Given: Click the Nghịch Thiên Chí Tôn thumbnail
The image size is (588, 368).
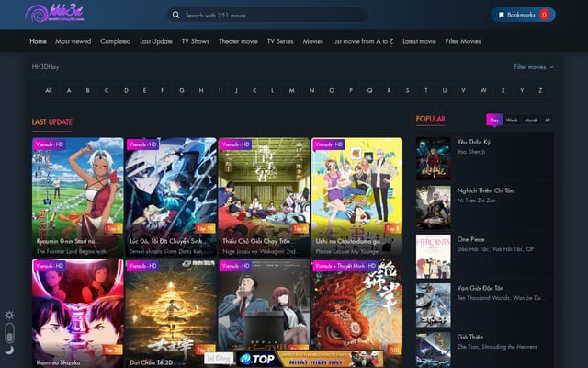Looking at the screenshot, I should [433, 207].
